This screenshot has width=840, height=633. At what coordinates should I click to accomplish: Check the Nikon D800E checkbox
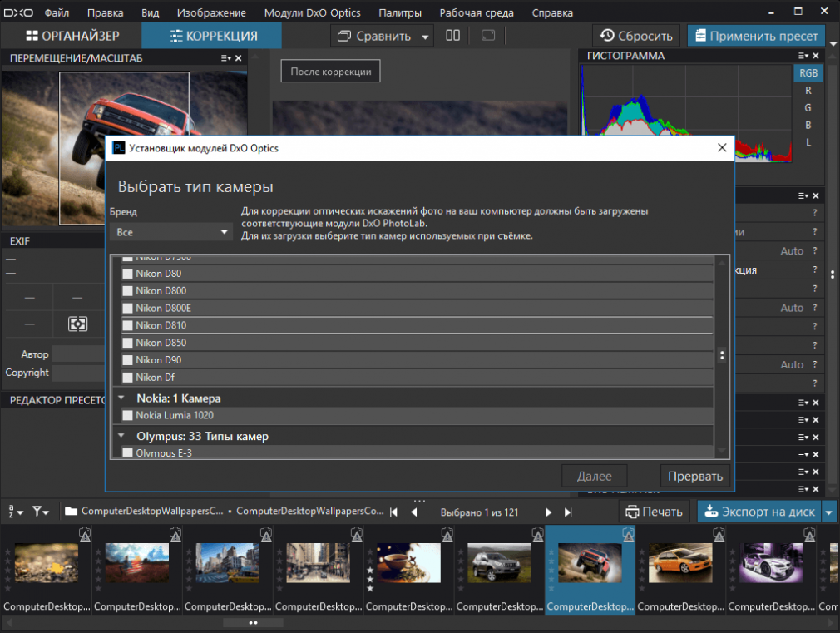tap(127, 309)
